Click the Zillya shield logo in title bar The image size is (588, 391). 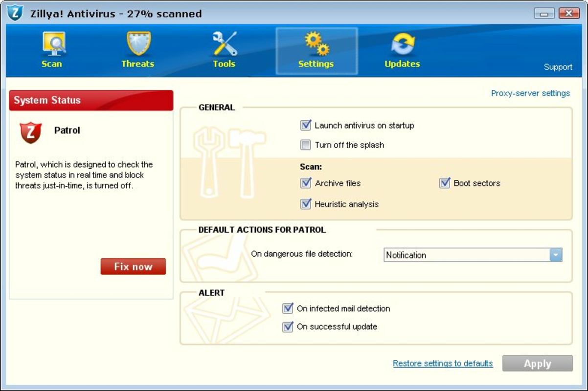(15, 13)
